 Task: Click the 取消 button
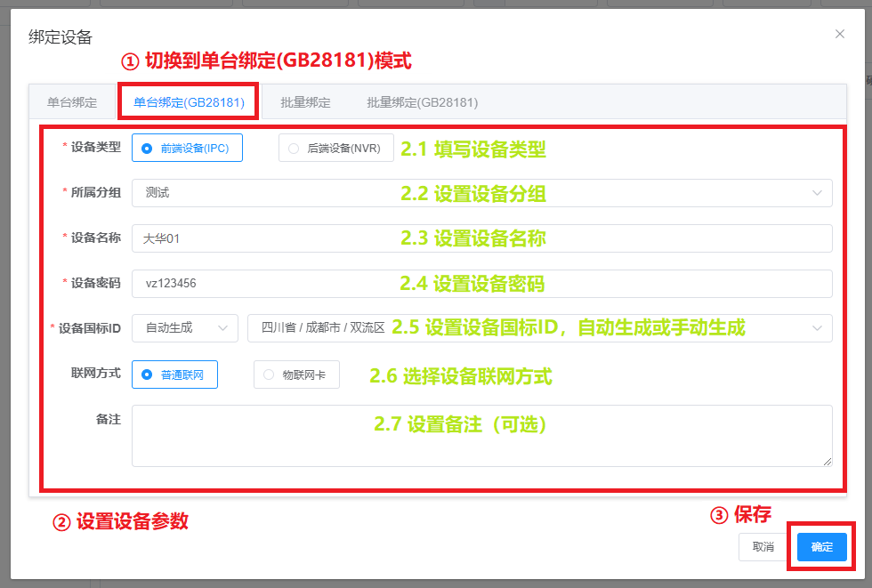point(763,547)
